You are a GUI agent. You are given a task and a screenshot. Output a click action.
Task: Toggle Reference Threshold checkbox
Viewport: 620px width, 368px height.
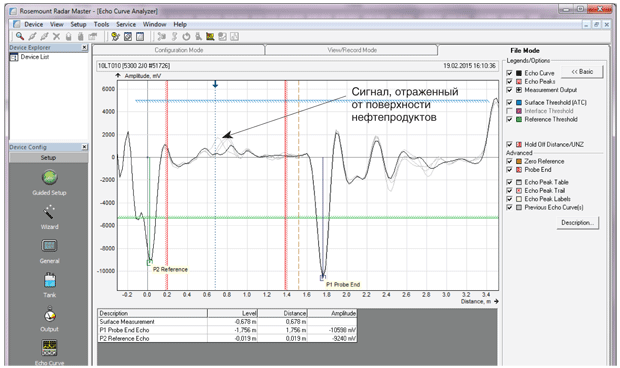pyautogui.click(x=509, y=119)
